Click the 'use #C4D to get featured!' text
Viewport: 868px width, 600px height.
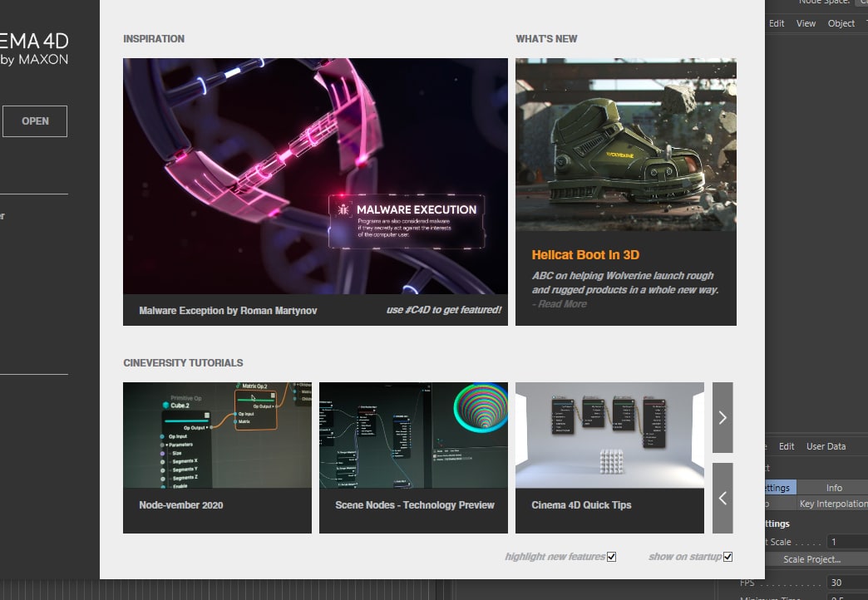point(444,310)
